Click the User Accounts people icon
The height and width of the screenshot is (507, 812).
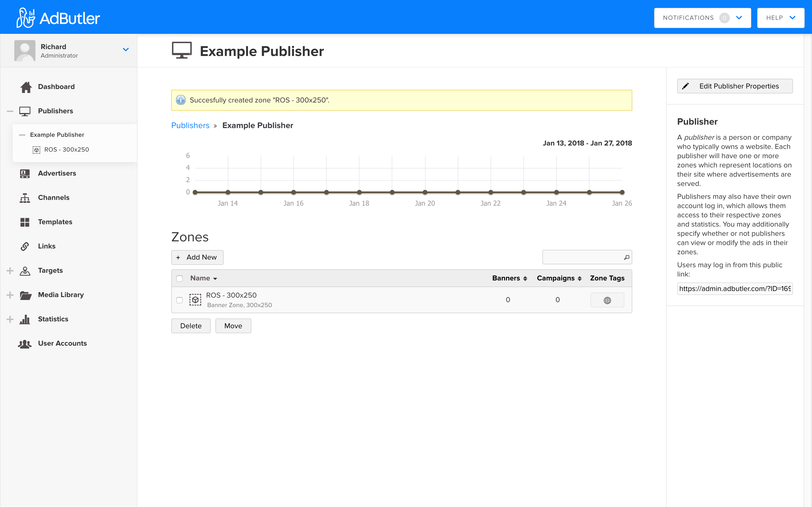(25, 344)
